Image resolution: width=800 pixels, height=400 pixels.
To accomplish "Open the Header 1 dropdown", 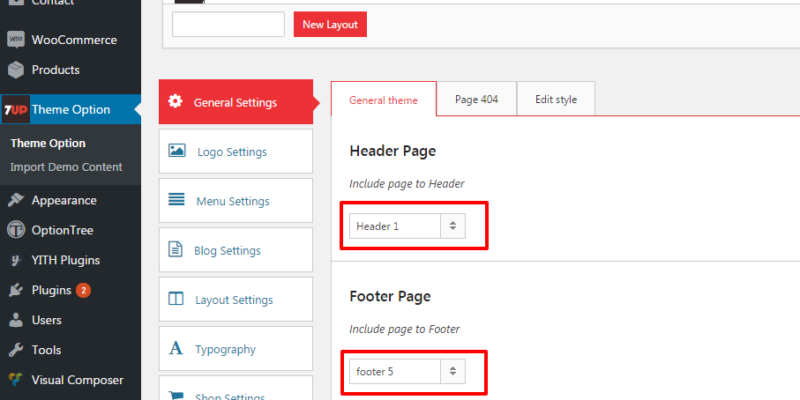I will coord(407,226).
